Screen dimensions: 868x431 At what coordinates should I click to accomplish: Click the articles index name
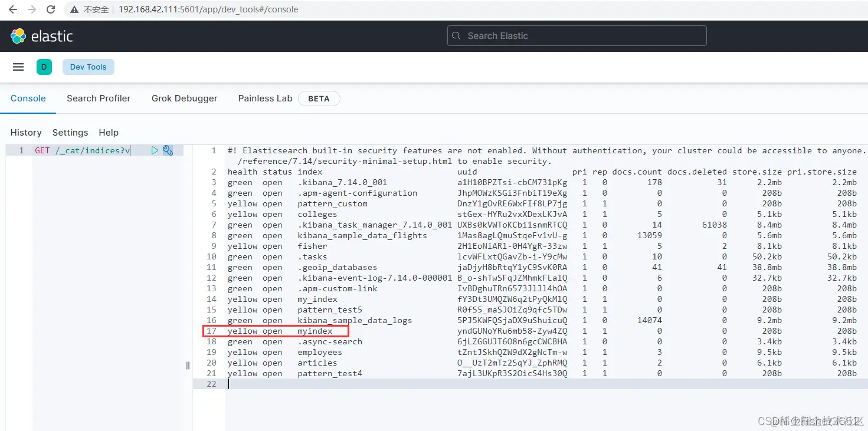[x=317, y=363]
